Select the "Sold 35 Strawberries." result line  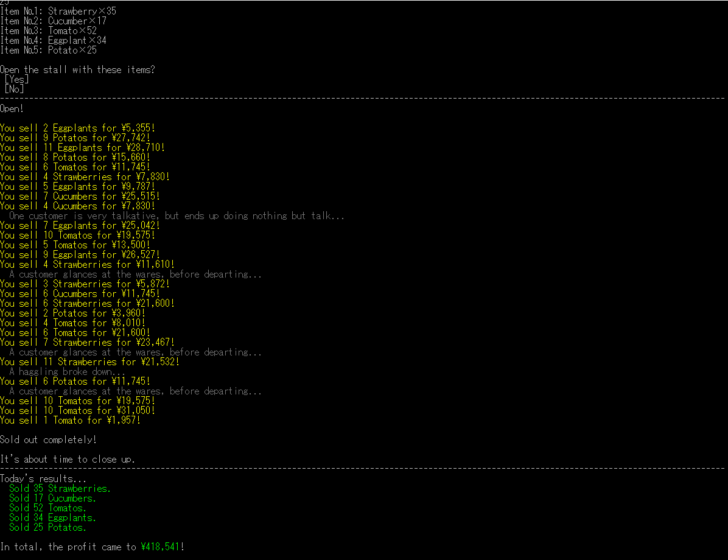[60, 488]
